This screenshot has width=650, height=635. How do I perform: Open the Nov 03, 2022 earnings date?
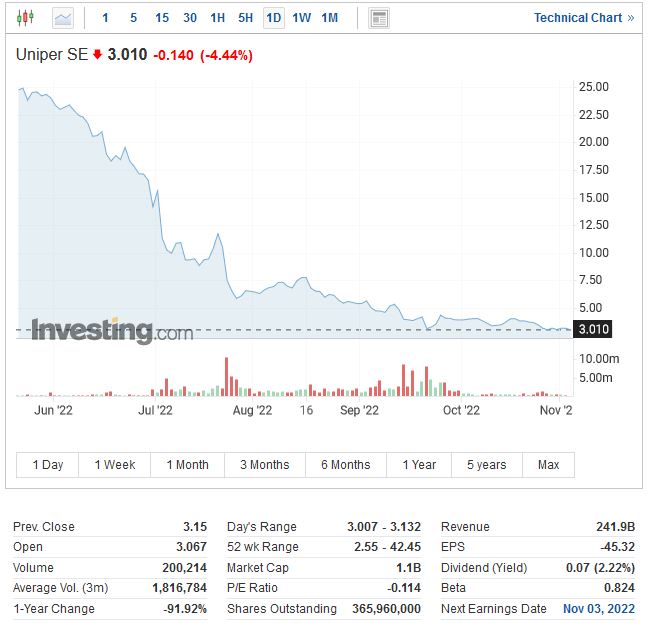click(x=598, y=609)
